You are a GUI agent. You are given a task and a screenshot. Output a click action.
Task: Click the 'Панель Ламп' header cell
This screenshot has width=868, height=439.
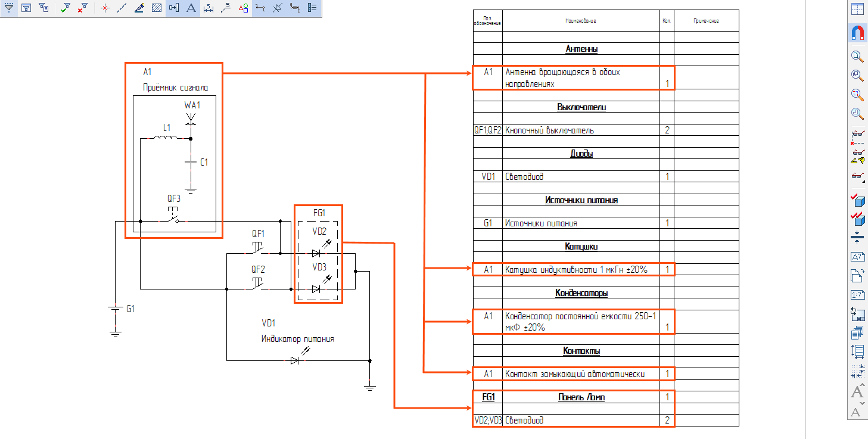click(x=581, y=397)
